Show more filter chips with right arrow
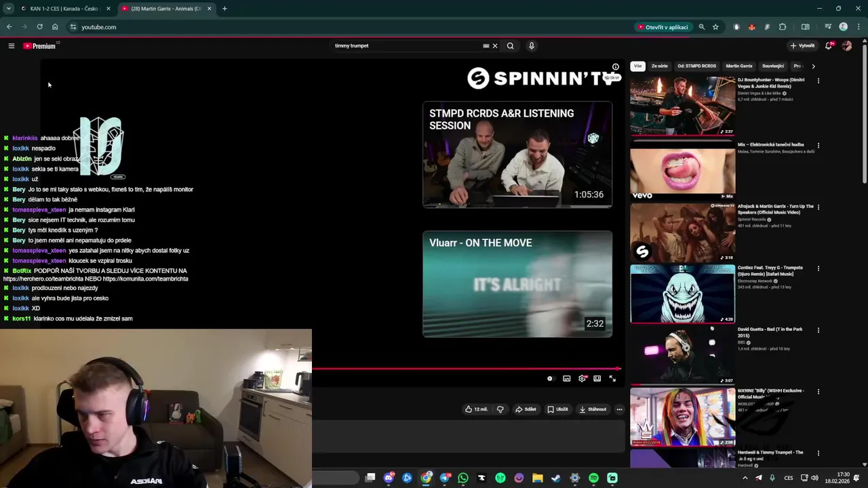868x488 pixels. click(x=813, y=66)
